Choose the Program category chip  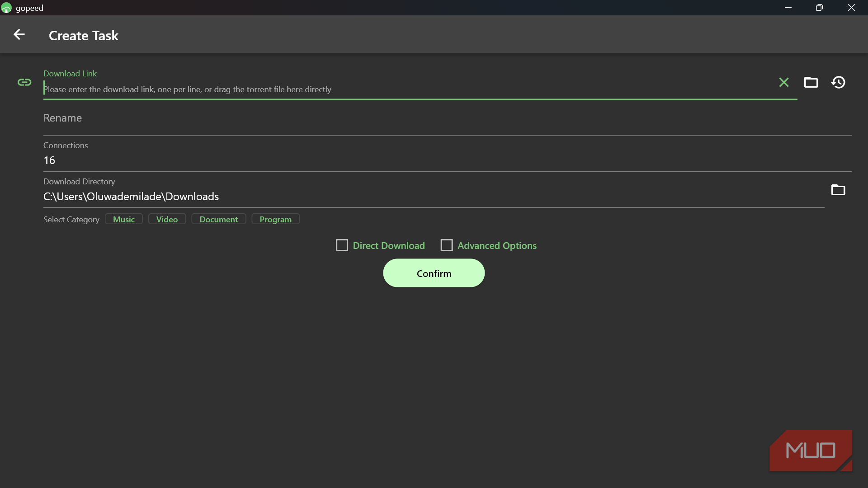[x=275, y=219]
